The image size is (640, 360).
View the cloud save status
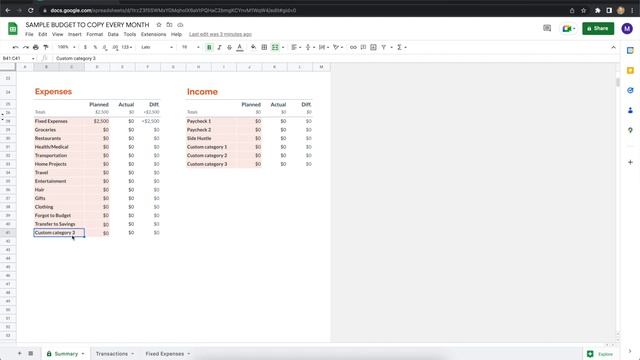pyautogui.click(x=180, y=25)
